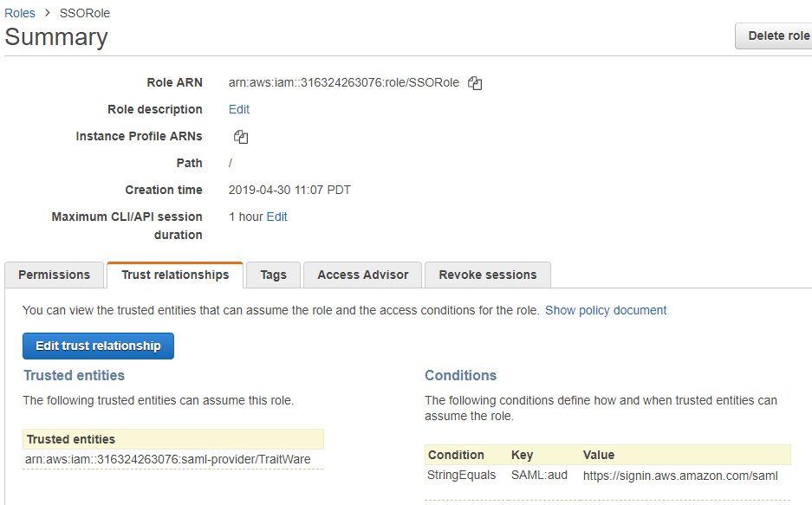Click the StringEquals condition cell
Image resolution: width=812 pixels, height=505 pixels.
point(461,475)
